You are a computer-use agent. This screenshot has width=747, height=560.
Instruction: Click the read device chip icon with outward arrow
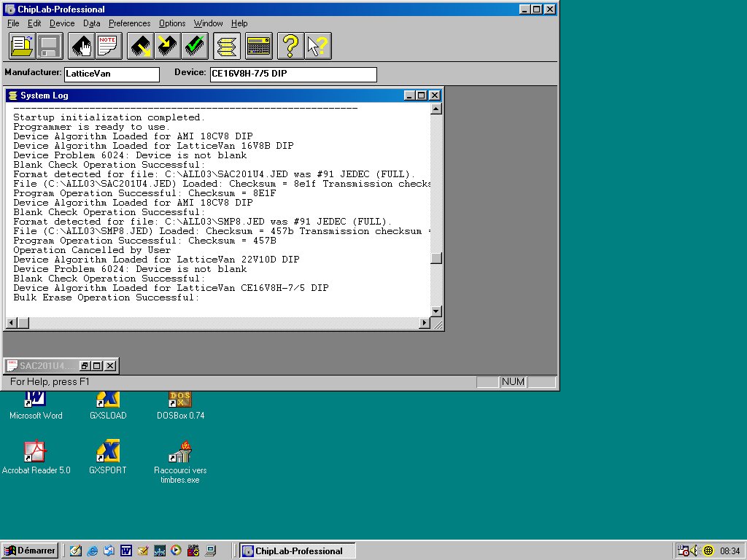click(x=140, y=47)
